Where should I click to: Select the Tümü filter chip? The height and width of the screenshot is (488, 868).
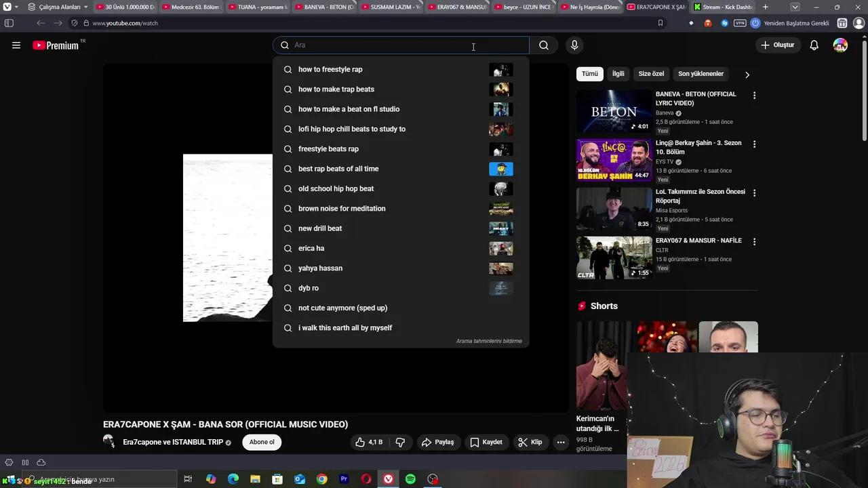pyautogui.click(x=590, y=74)
